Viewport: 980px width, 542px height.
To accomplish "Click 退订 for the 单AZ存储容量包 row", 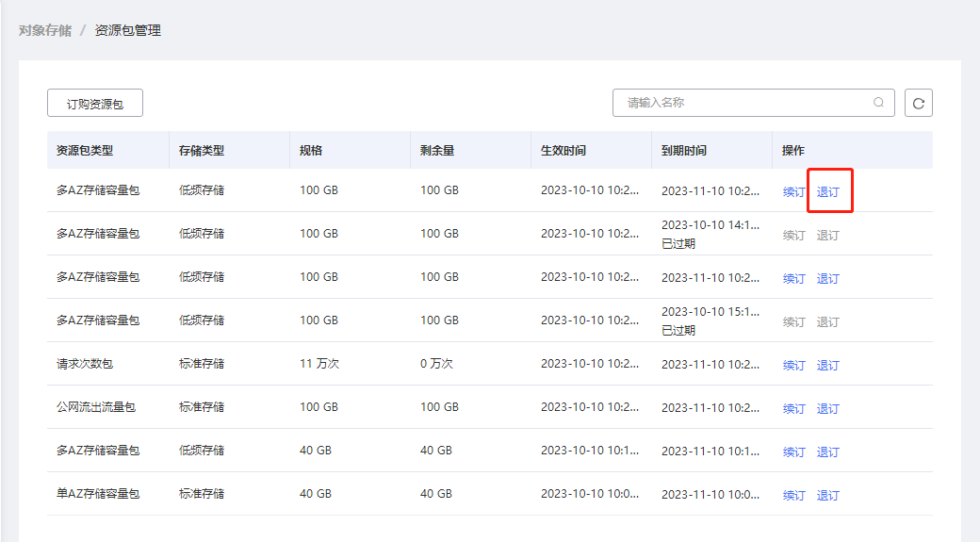I will [x=828, y=495].
